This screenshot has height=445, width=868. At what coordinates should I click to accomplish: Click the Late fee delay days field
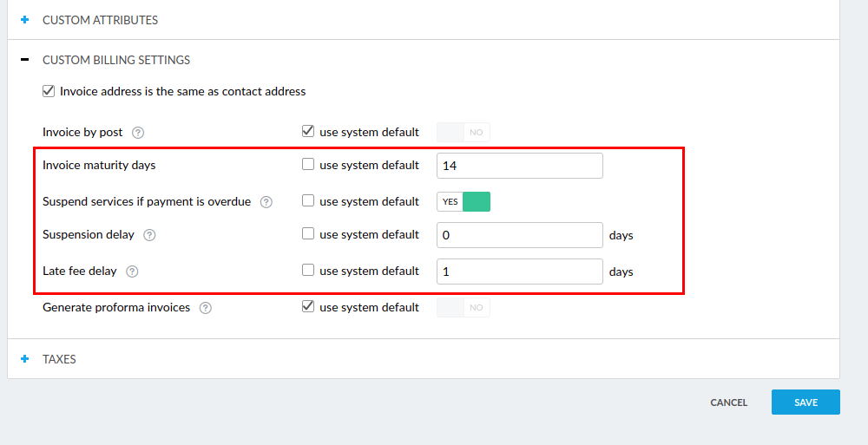point(519,272)
